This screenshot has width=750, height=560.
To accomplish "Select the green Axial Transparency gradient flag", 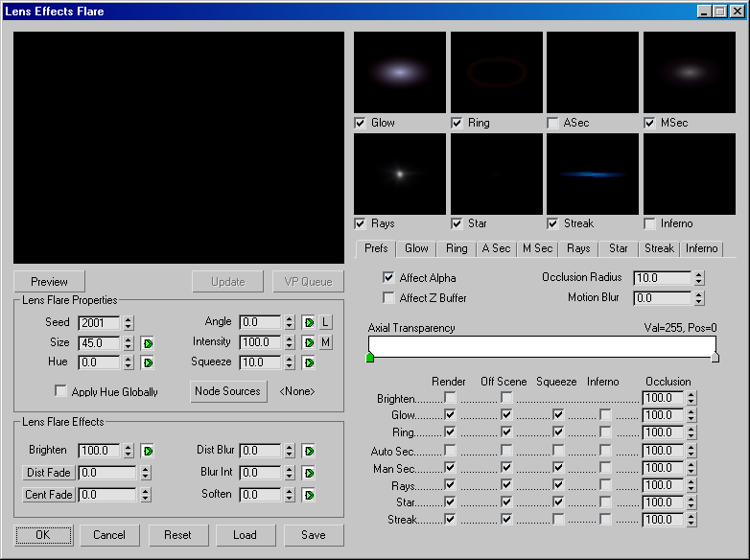I will click(370, 357).
